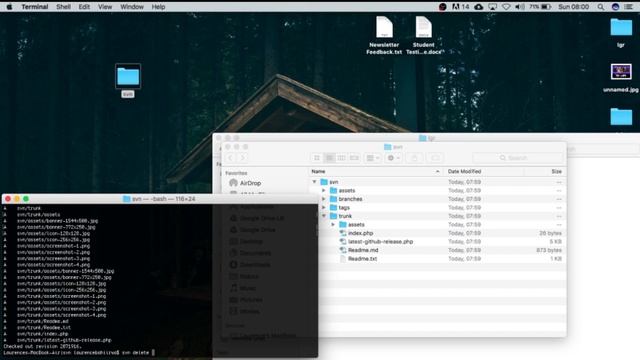This screenshot has width=640, height=360.
Task: Click the Finder edit tags toolbar button
Action: [435, 158]
